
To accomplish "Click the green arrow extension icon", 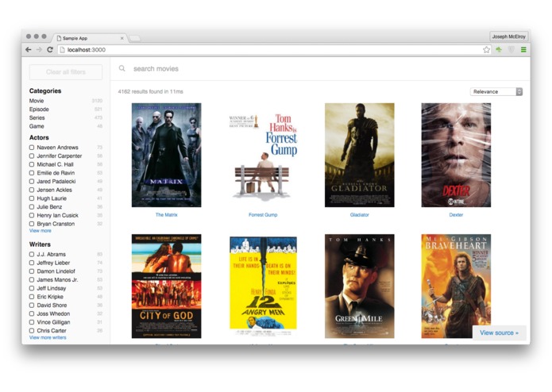I will [x=499, y=49].
